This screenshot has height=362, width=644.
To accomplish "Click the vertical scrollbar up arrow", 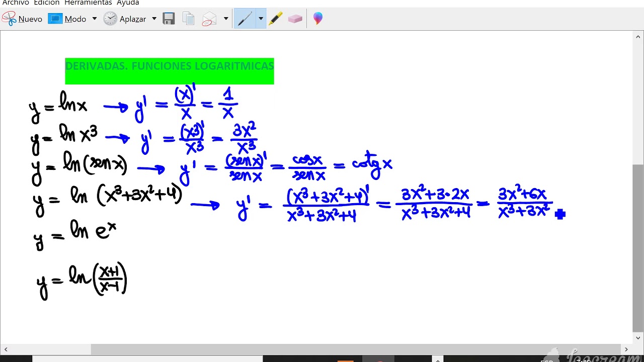I will pos(638,36).
